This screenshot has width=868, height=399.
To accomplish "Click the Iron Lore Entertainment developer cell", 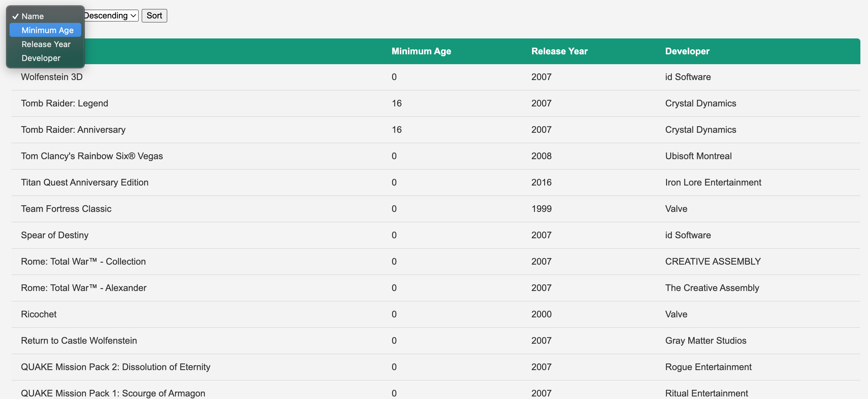I will point(713,182).
